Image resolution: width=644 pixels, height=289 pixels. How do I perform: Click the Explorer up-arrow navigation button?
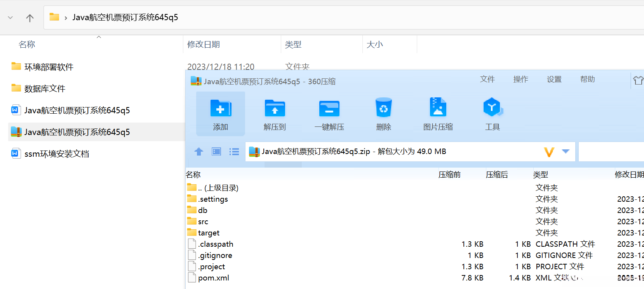pyautogui.click(x=30, y=18)
